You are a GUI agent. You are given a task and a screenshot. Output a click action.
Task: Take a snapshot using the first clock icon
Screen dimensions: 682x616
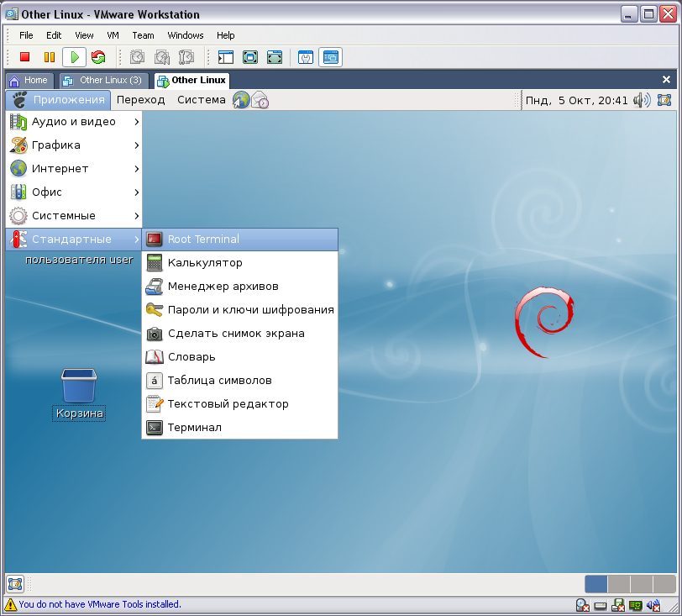[x=137, y=57]
